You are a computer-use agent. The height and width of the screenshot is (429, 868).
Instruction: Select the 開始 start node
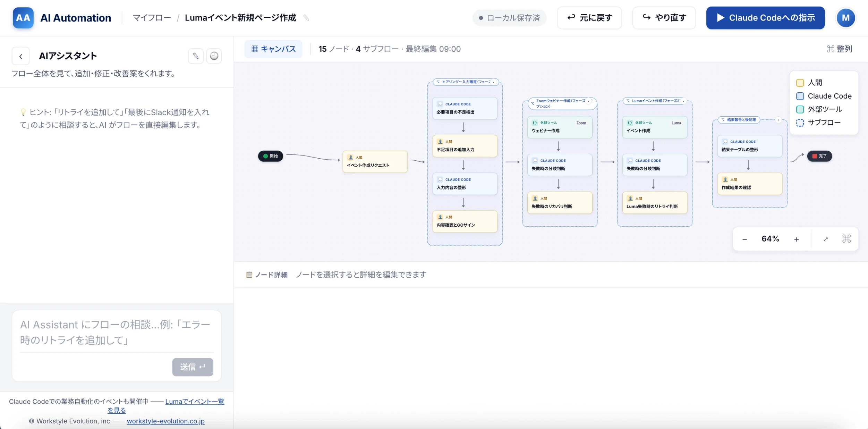tap(271, 156)
